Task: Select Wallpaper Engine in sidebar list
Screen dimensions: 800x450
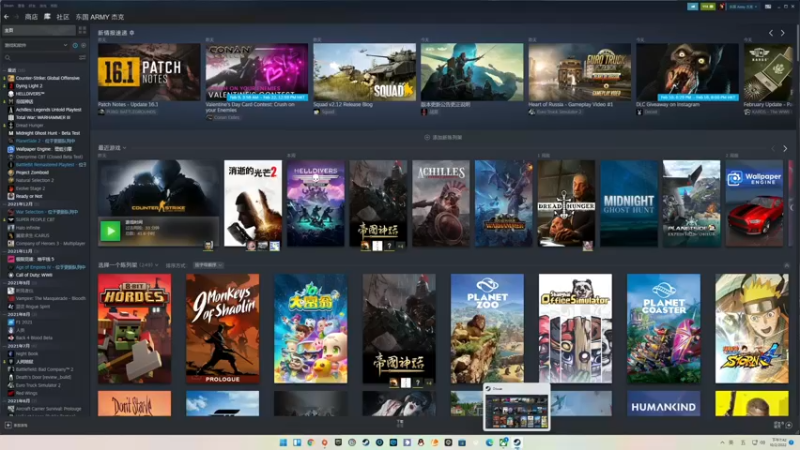Action: point(45,149)
